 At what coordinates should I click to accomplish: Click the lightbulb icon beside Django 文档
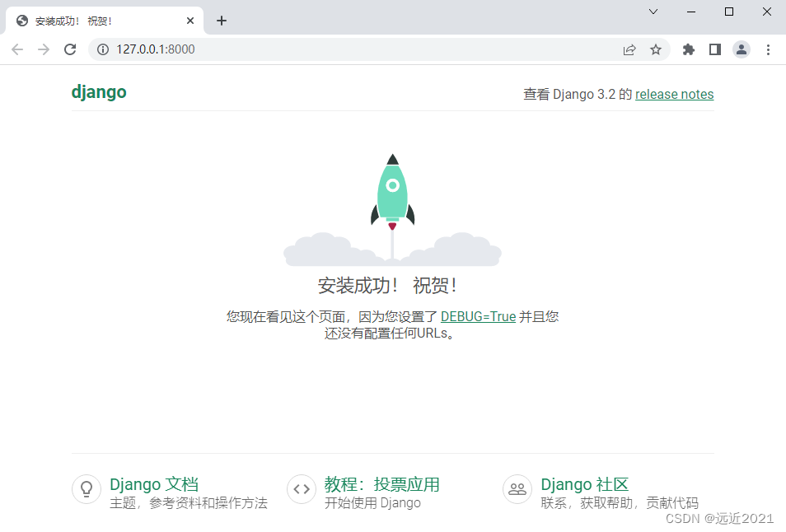[x=87, y=489]
